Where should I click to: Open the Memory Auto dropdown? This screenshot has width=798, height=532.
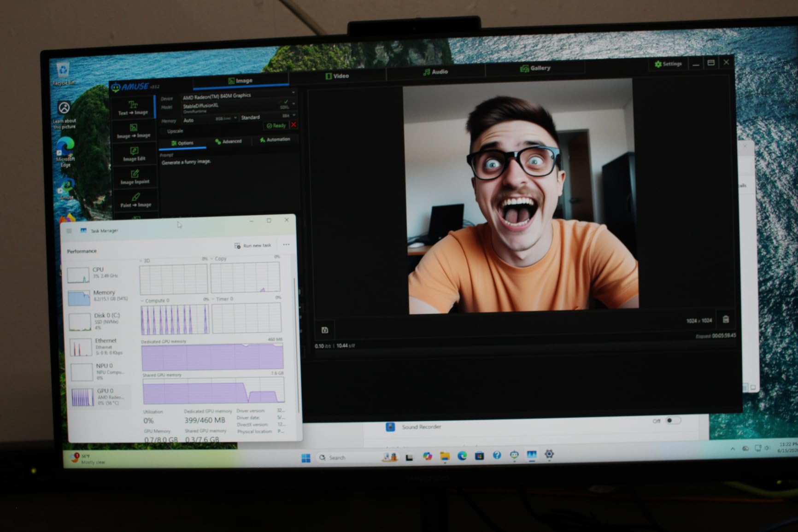(x=210, y=119)
